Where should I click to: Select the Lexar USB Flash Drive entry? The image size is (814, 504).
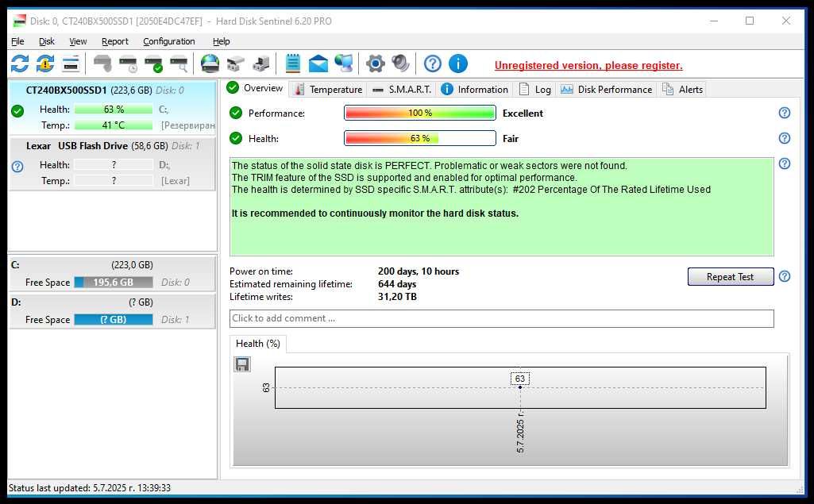[x=112, y=163]
